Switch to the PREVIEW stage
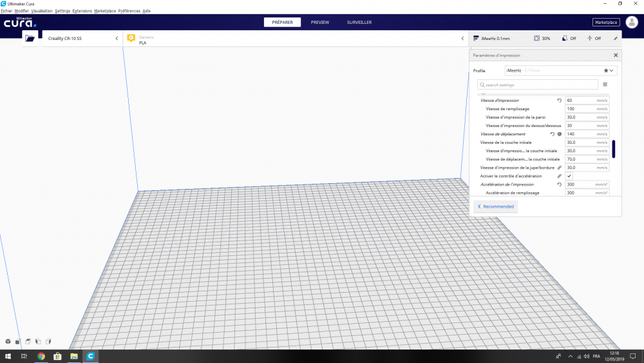Screen dimensions: 644x363 pyautogui.click(x=320, y=22)
